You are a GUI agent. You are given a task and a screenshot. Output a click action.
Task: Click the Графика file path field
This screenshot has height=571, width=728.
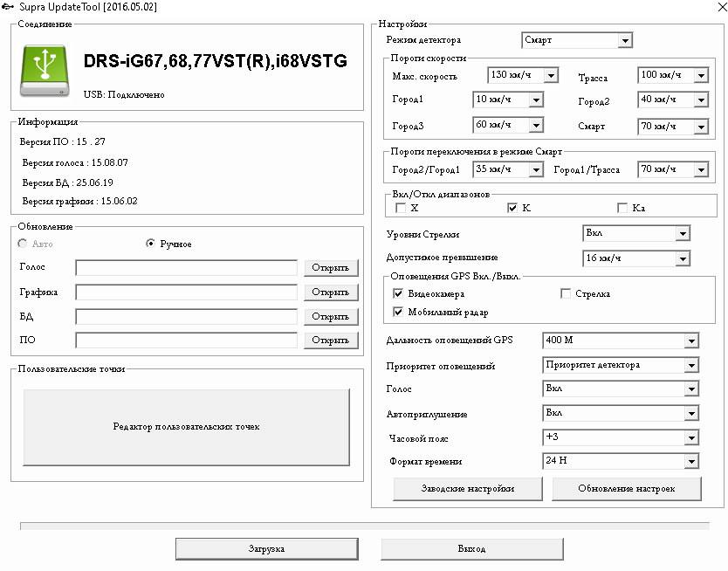[186, 292]
